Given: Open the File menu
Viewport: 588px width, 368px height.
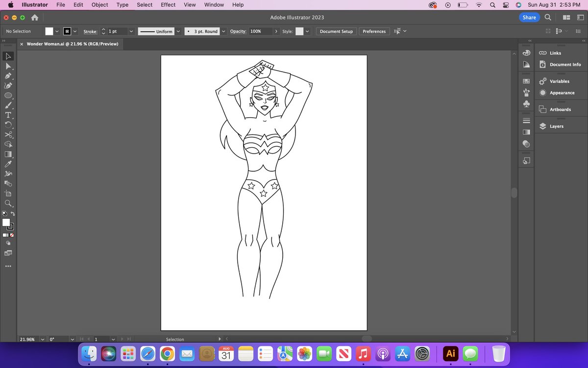Looking at the screenshot, I should pos(61,5).
